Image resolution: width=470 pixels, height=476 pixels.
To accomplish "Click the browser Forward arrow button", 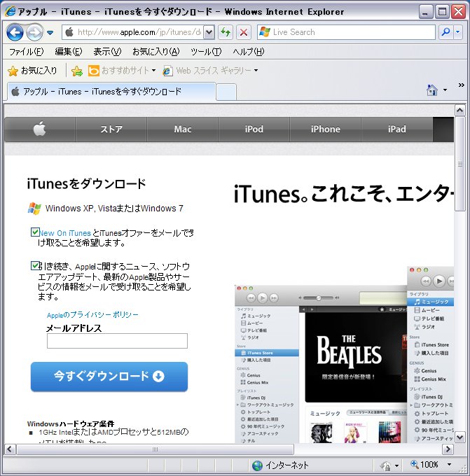I will click(x=34, y=32).
